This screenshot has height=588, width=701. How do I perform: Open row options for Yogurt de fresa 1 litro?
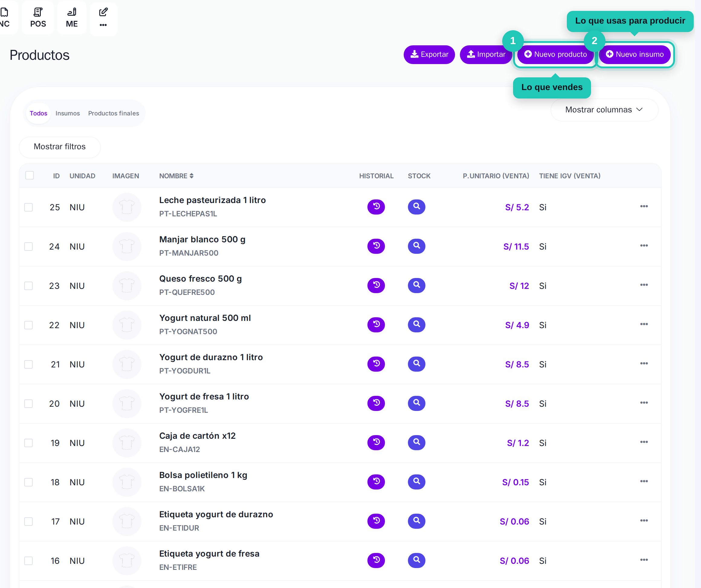644,403
